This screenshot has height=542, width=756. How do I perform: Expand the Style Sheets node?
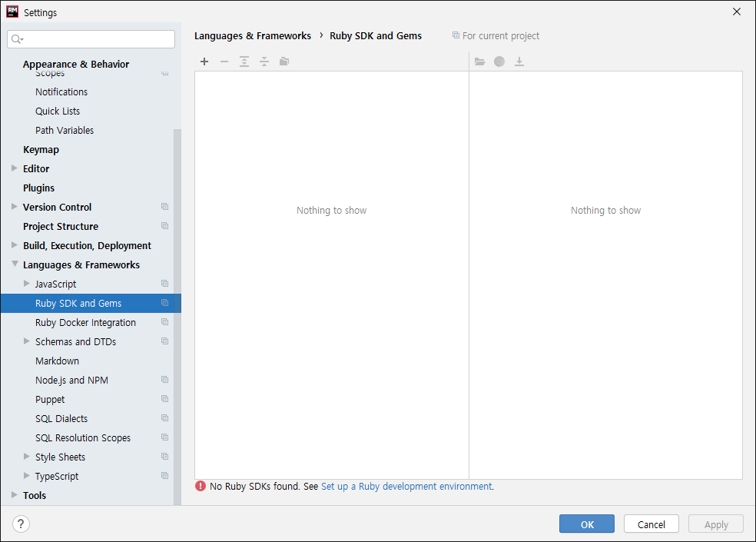27,457
